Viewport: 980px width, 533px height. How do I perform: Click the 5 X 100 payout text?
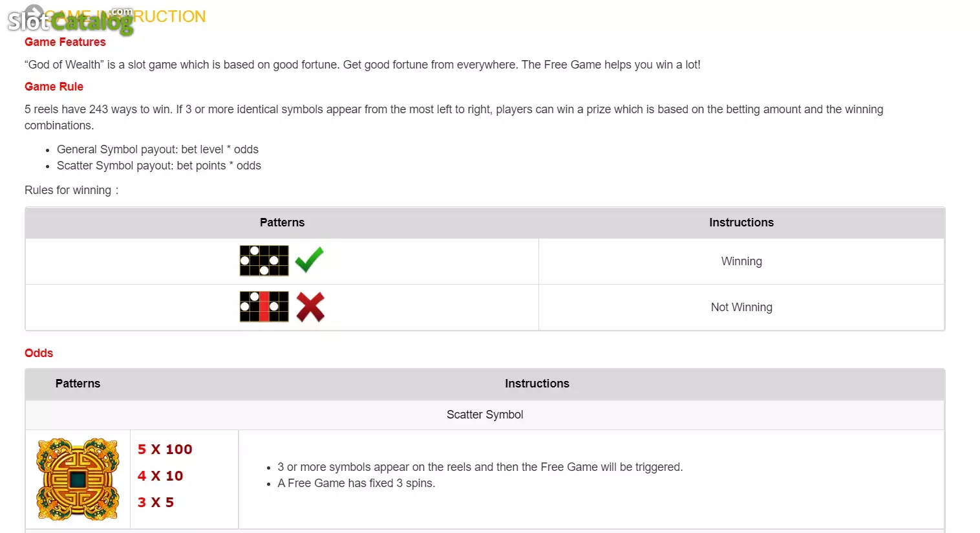coord(165,450)
